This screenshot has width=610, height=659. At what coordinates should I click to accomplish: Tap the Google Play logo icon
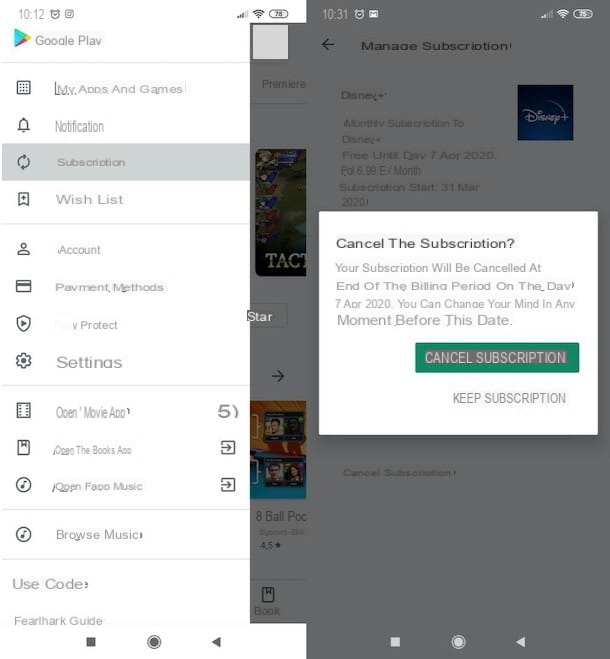(22, 38)
